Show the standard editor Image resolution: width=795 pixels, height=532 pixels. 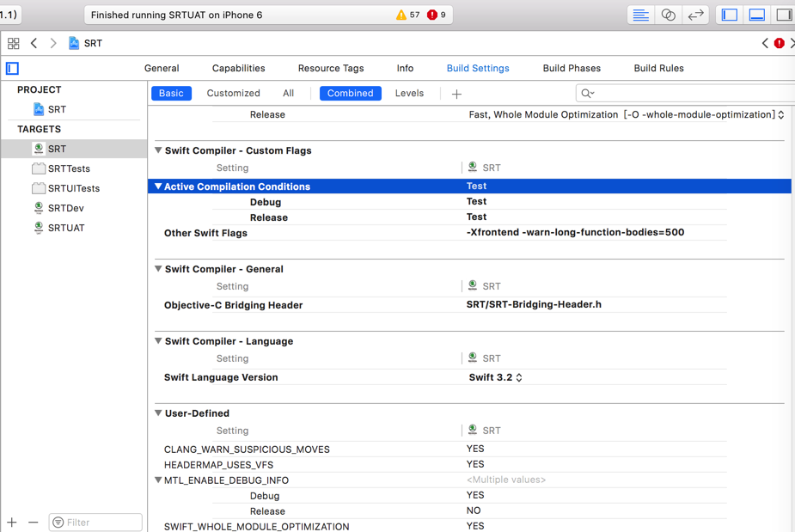[x=640, y=15]
